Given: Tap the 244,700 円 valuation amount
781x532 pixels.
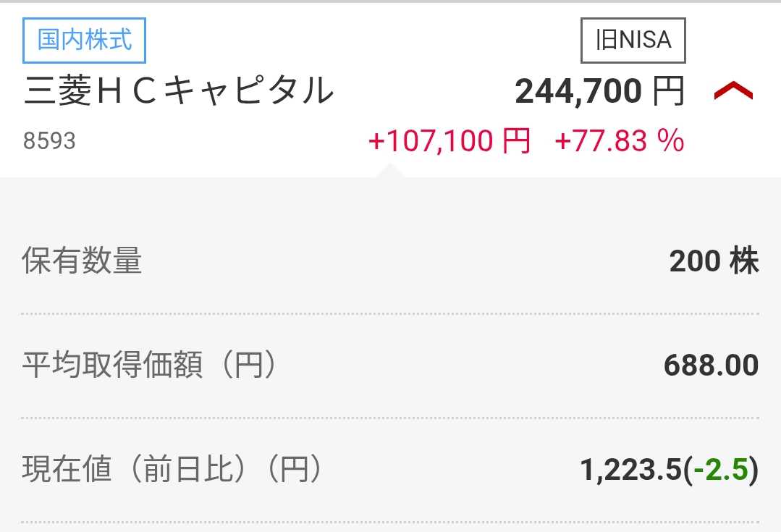Looking at the screenshot, I should pos(578,92).
